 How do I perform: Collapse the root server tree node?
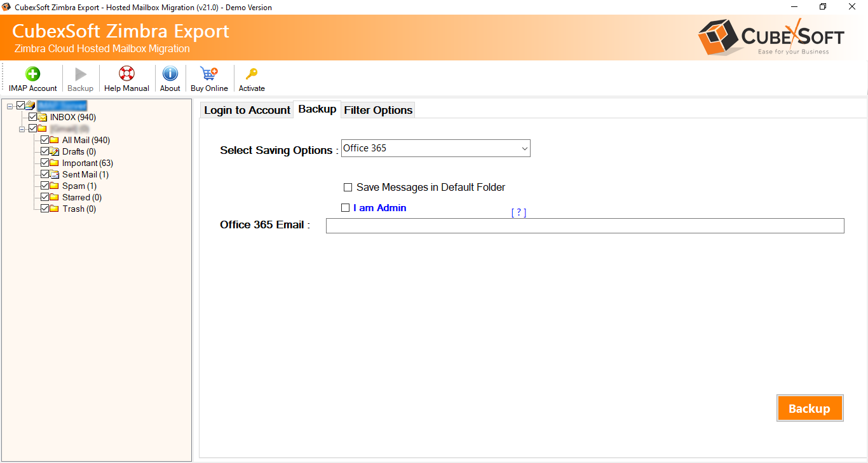point(10,106)
